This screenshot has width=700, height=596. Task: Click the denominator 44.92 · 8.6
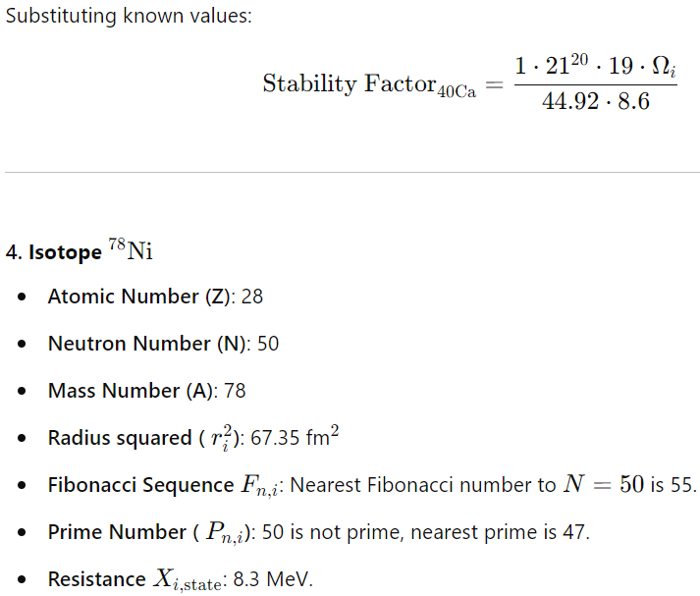596,101
